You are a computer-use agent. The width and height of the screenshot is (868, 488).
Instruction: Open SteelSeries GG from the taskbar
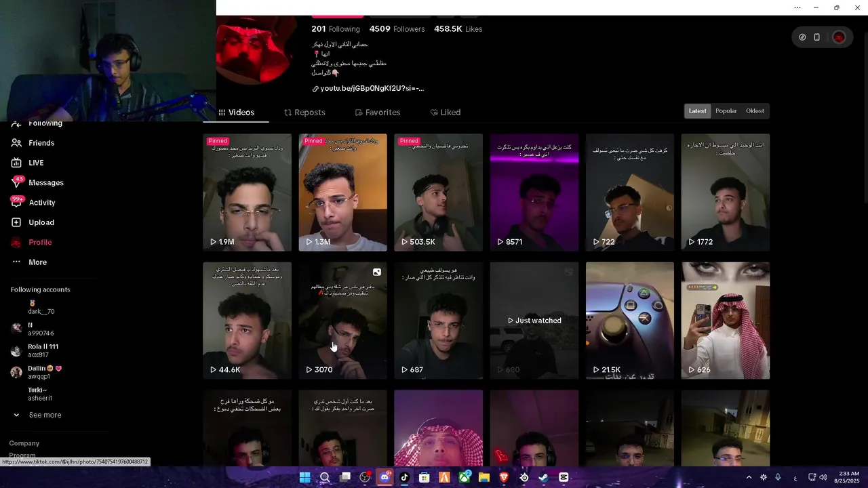click(x=524, y=477)
